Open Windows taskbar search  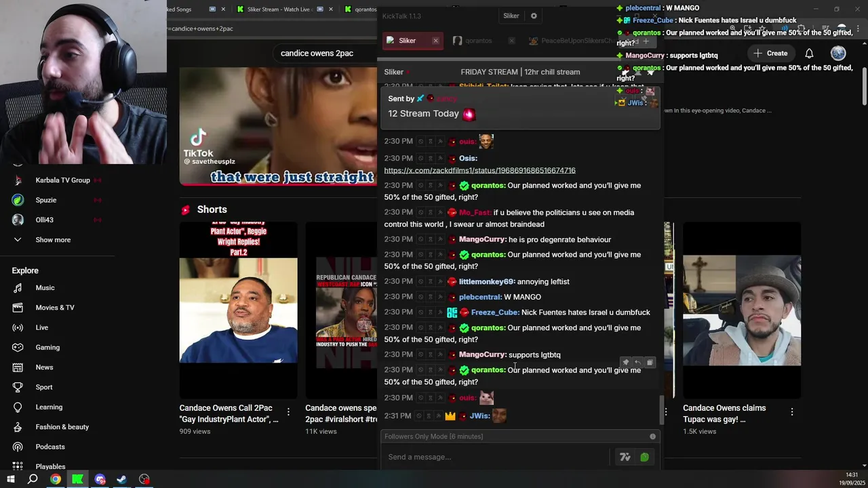coord(33,479)
